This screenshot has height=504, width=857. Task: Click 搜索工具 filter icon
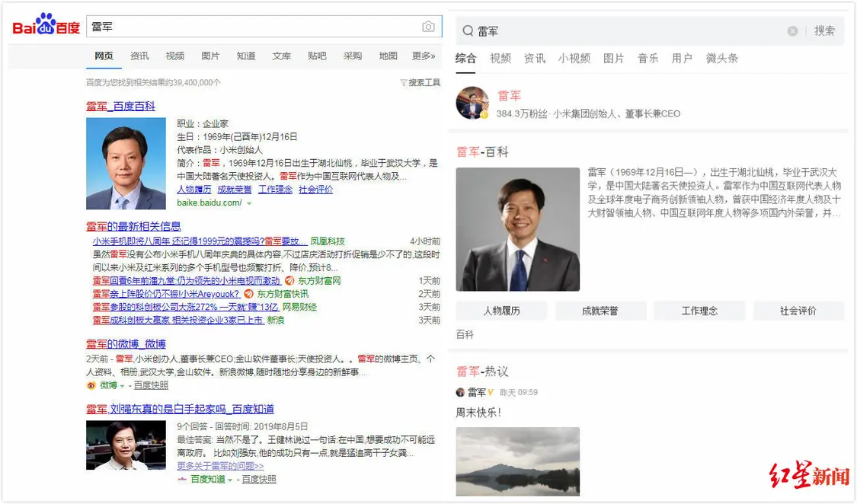[x=403, y=82]
